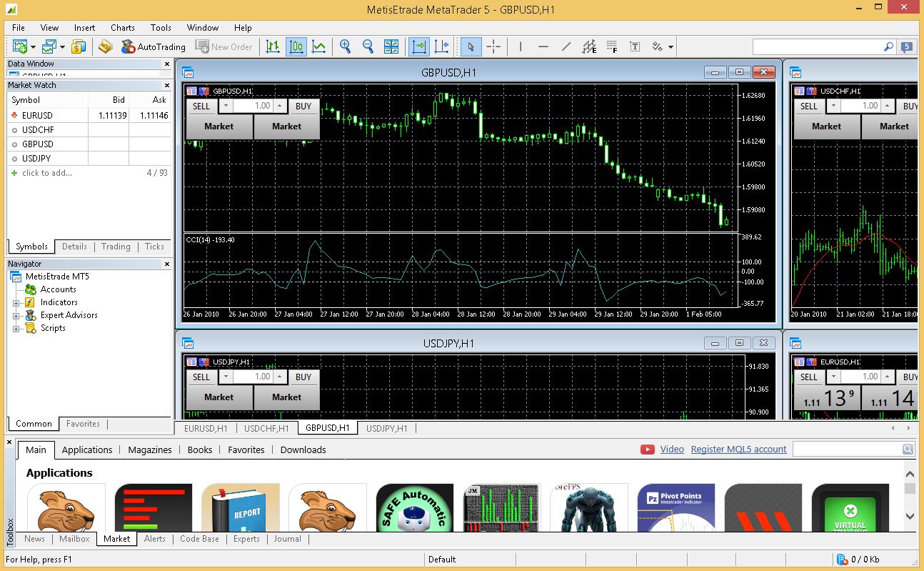Image resolution: width=924 pixels, height=571 pixels.
Task: Open volume dropdown on GBPUSD one-click panel
Action: (226, 106)
